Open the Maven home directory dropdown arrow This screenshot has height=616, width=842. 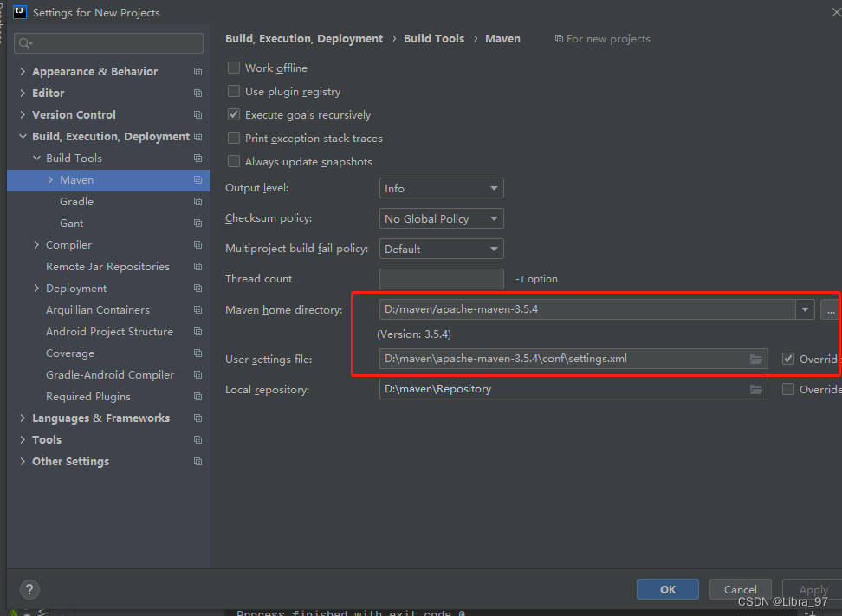tap(805, 309)
